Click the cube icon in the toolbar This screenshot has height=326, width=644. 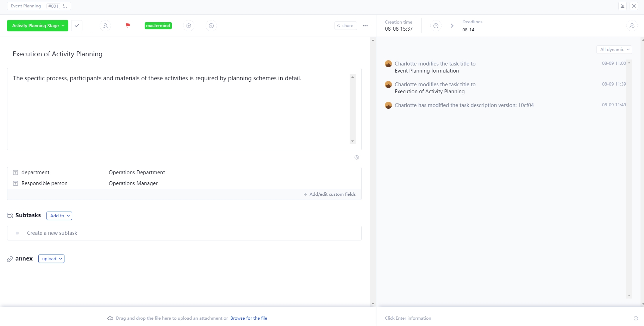coord(189,25)
